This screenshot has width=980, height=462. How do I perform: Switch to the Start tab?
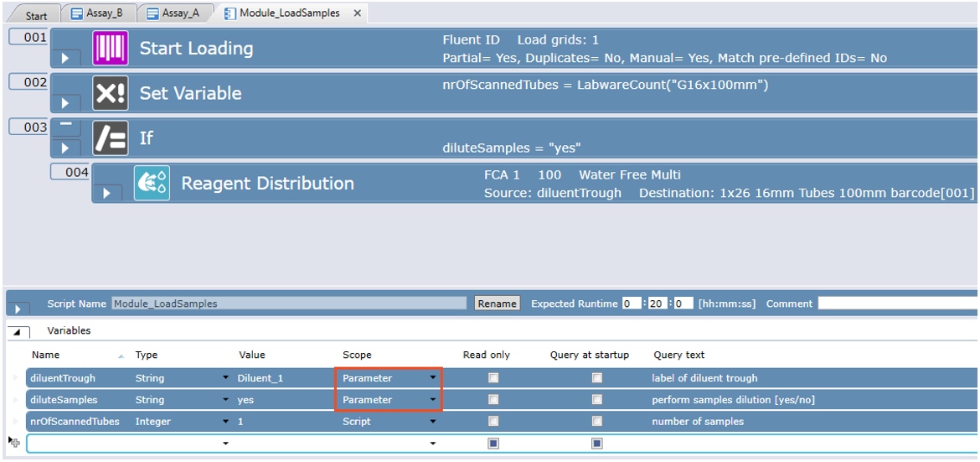pyautogui.click(x=36, y=16)
